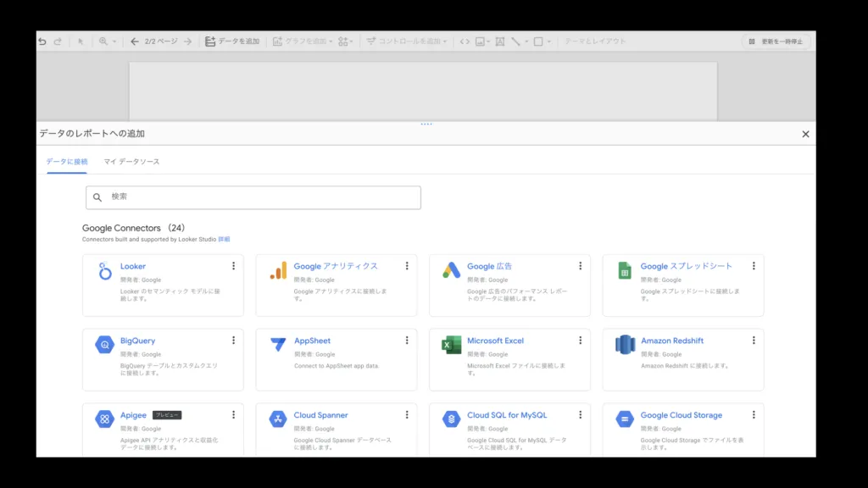
Task: Focus the 検索 search field
Action: coord(253,197)
